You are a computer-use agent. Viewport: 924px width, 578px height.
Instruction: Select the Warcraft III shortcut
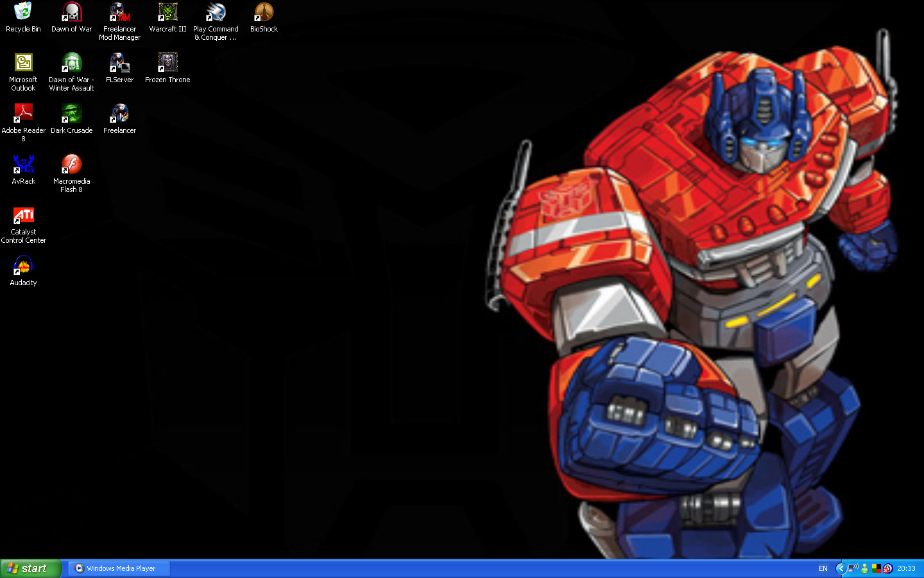coord(167,17)
